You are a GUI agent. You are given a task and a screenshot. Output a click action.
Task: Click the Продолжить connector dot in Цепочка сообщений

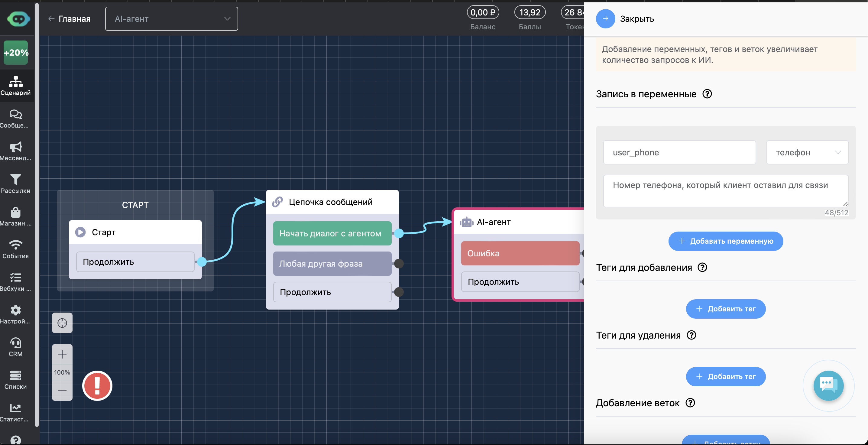399,292
